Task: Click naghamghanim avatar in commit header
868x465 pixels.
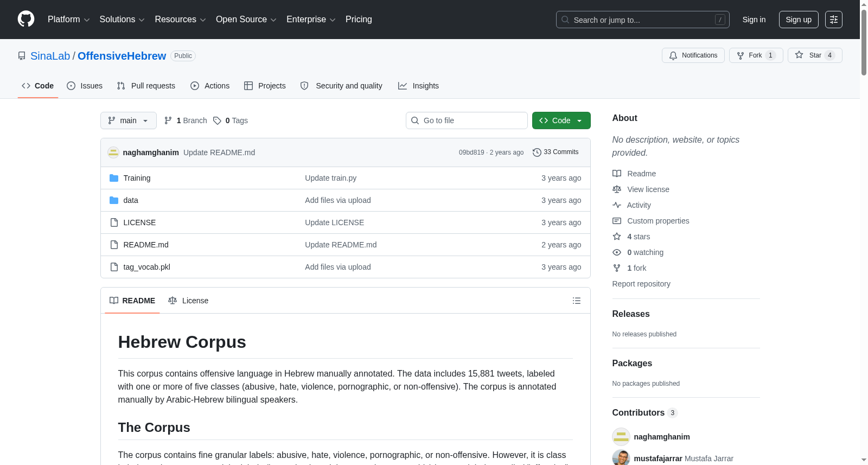Action: pyautogui.click(x=113, y=152)
